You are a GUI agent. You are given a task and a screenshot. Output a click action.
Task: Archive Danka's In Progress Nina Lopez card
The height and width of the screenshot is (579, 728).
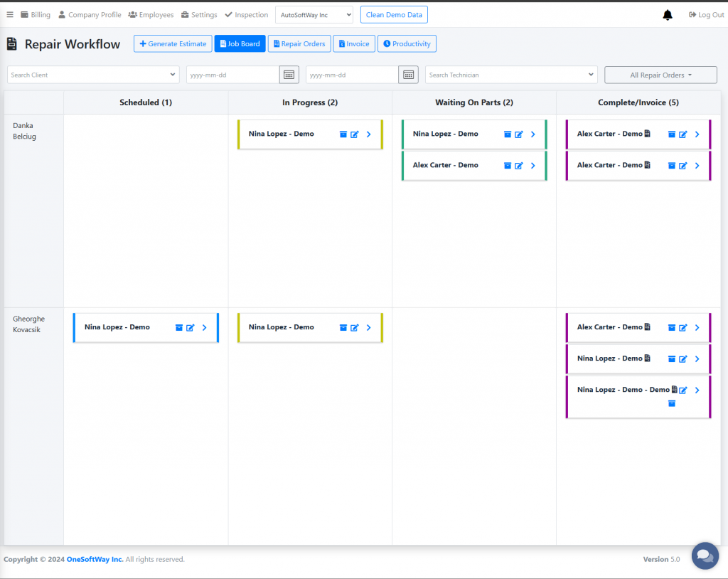(343, 134)
